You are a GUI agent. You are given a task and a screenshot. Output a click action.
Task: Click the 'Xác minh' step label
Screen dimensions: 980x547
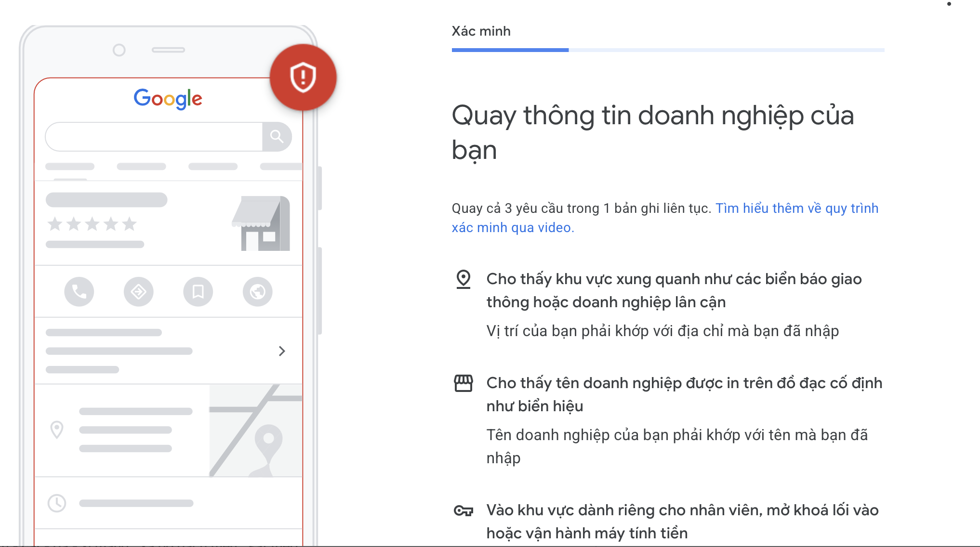click(481, 31)
